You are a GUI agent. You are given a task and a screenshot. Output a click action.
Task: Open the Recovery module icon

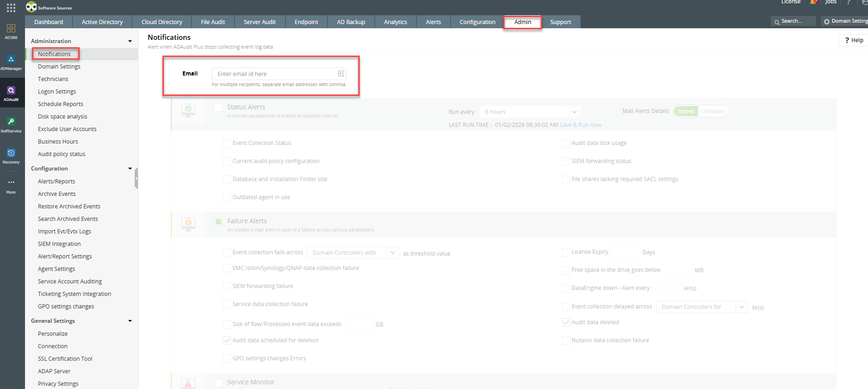point(11,156)
